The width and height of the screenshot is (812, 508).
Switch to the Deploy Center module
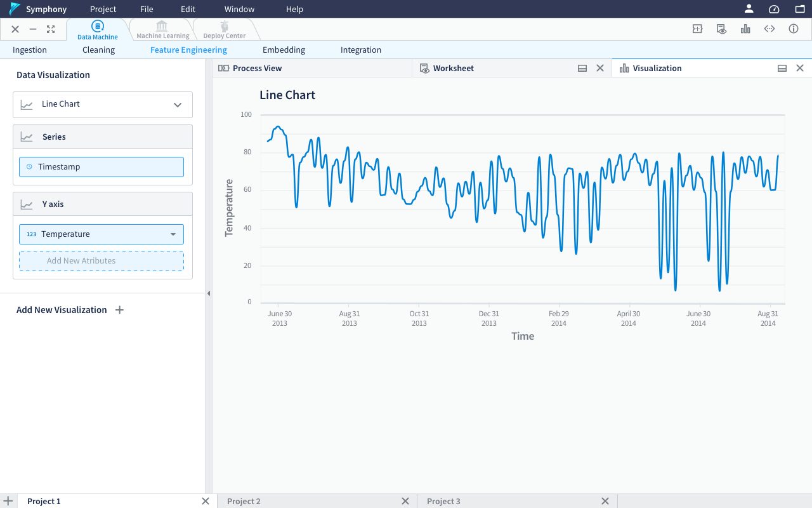click(225, 30)
